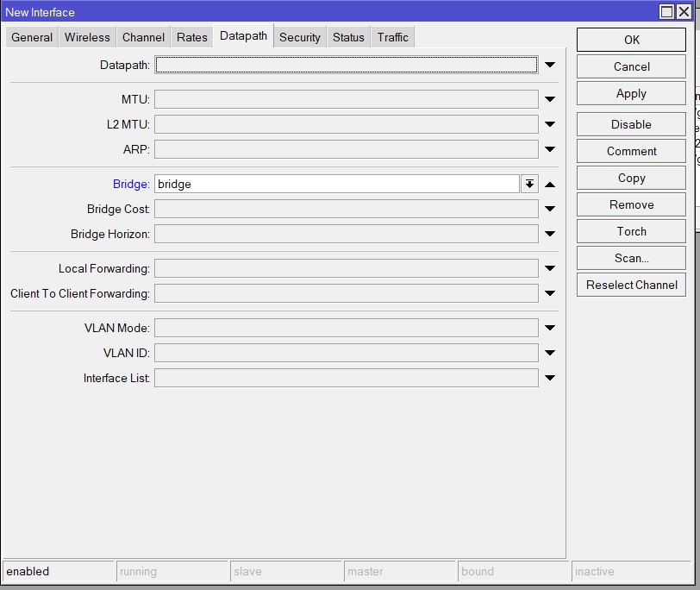Click the Datapath input field
This screenshot has height=590, width=700.
click(347, 66)
